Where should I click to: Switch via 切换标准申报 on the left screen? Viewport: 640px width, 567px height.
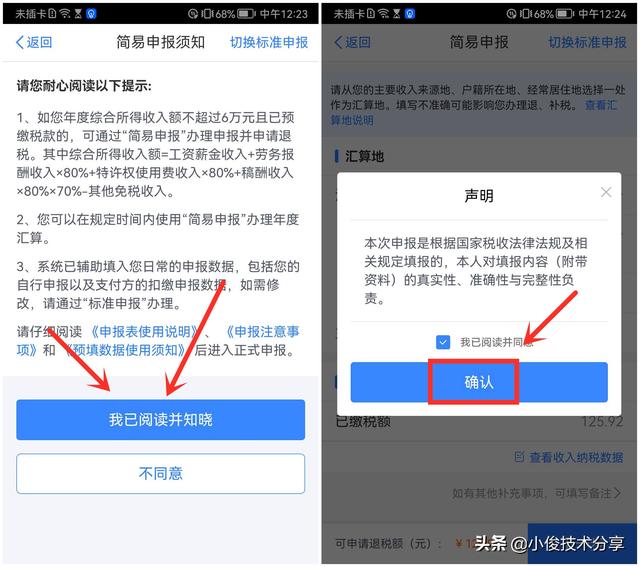269,42
